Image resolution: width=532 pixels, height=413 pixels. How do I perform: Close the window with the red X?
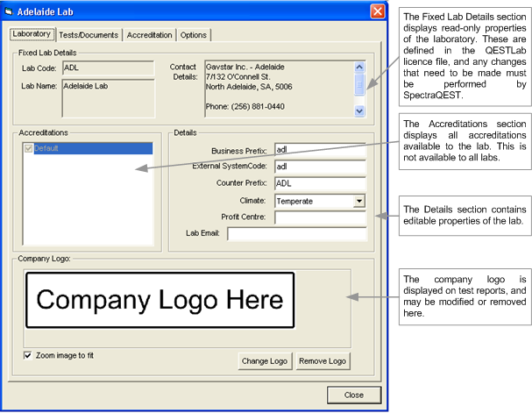[377, 11]
